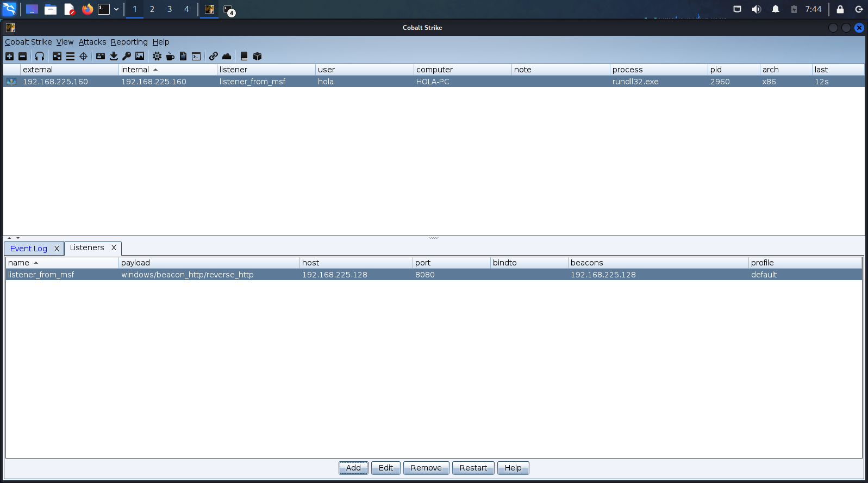Add a new listener
Viewport: 868px width, 483px height.
pyautogui.click(x=353, y=468)
